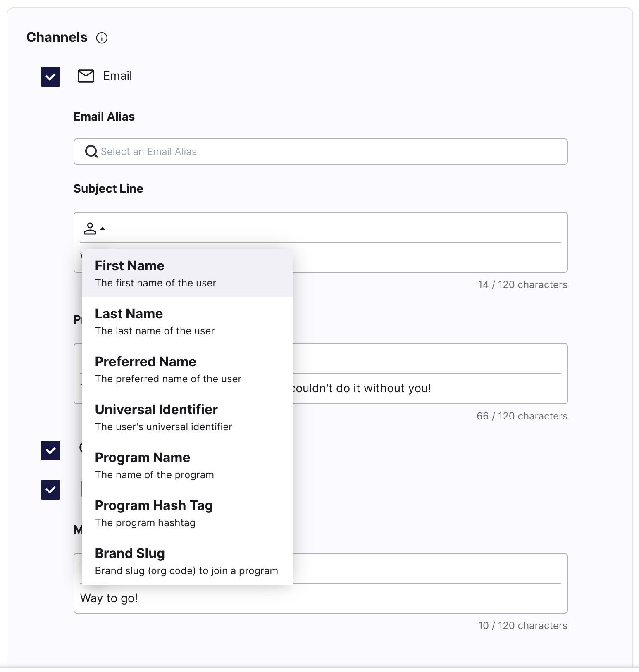639x672 pixels.
Task: Toggle the lowest channel checkbox on the left
Action: click(50, 489)
